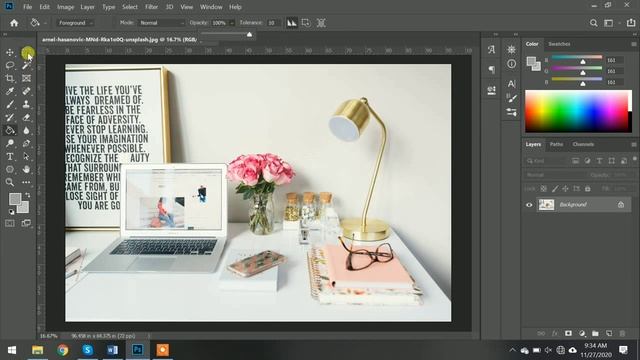Toggle the shape layers filter

[611, 161]
